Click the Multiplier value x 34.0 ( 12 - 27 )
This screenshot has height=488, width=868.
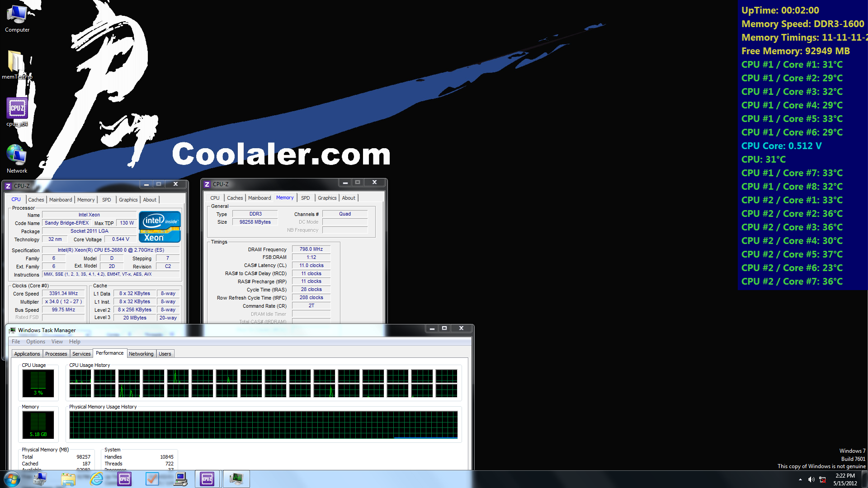pos(63,302)
